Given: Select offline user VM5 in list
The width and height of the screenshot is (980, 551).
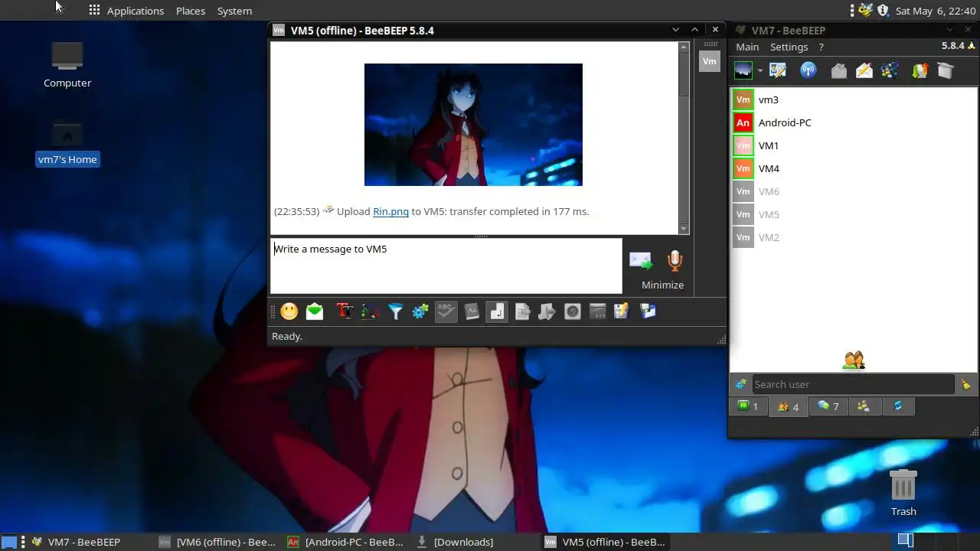Looking at the screenshot, I should click(854, 214).
